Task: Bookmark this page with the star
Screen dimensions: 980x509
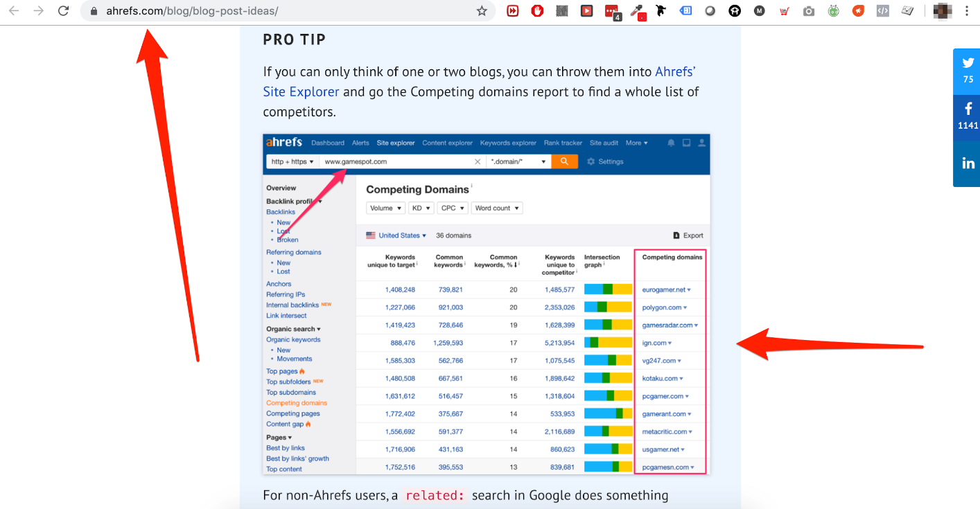Action: pyautogui.click(x=482, y=11)
